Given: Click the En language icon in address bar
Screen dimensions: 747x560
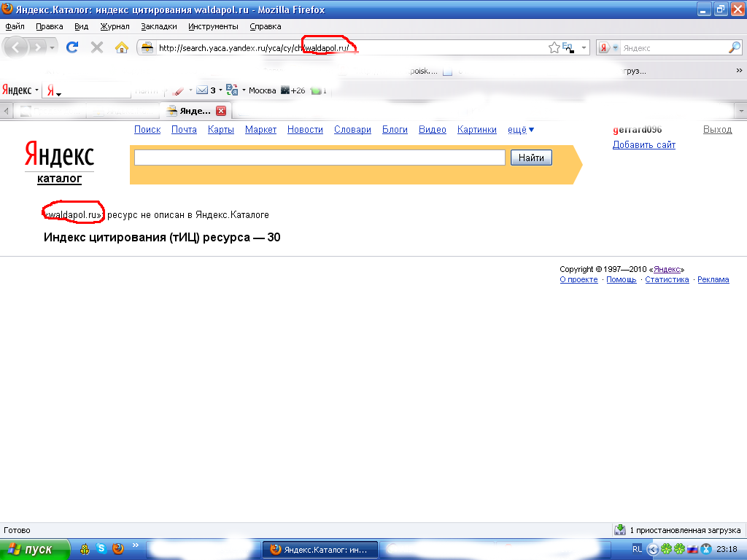Looking at the screenshot, I should coord(568,47).
